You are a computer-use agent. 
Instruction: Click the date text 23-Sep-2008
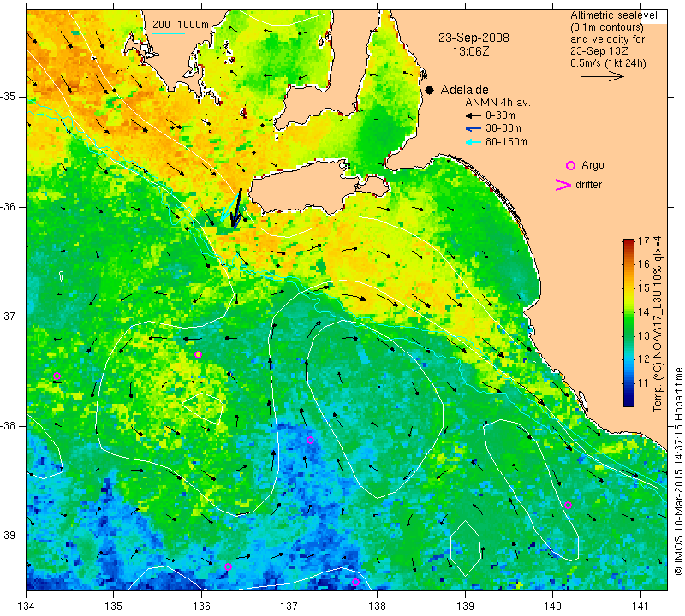click(x=474, y=38)
